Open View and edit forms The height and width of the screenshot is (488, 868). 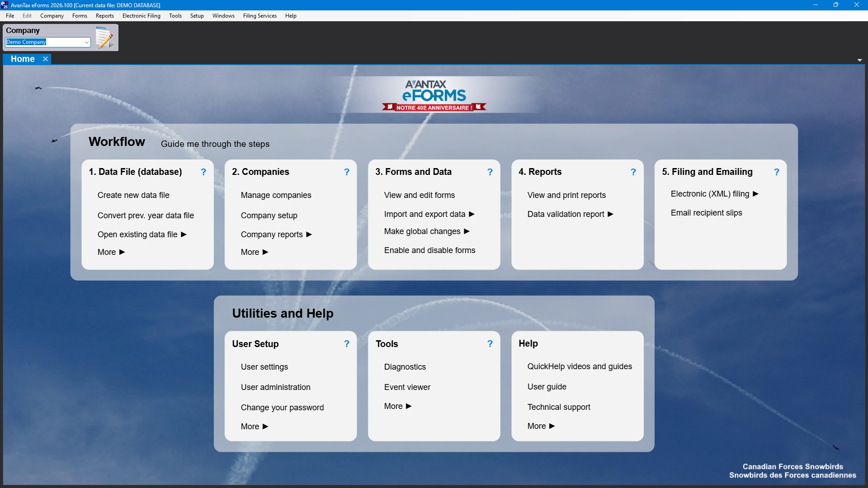(x=419, y=195)
